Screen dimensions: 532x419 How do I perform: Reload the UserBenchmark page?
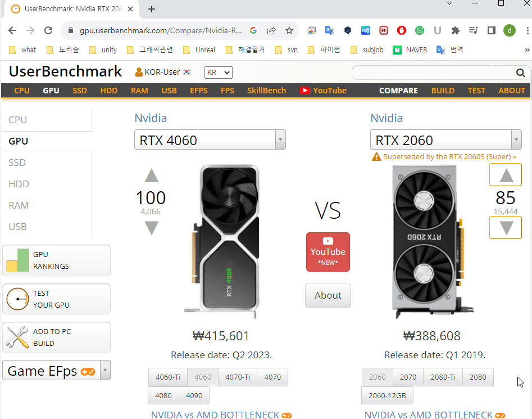coord(48,30)
